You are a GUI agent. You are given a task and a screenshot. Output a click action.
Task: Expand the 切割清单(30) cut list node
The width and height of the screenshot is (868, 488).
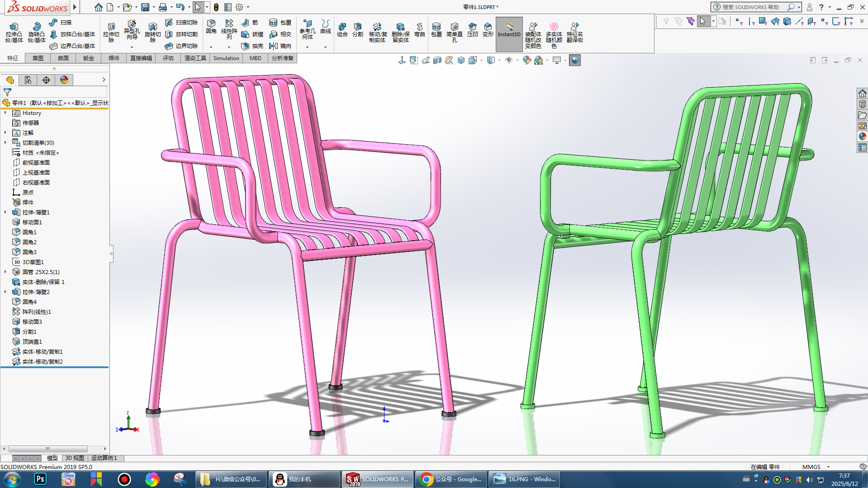pyautogui.click(x=5, y=142)
